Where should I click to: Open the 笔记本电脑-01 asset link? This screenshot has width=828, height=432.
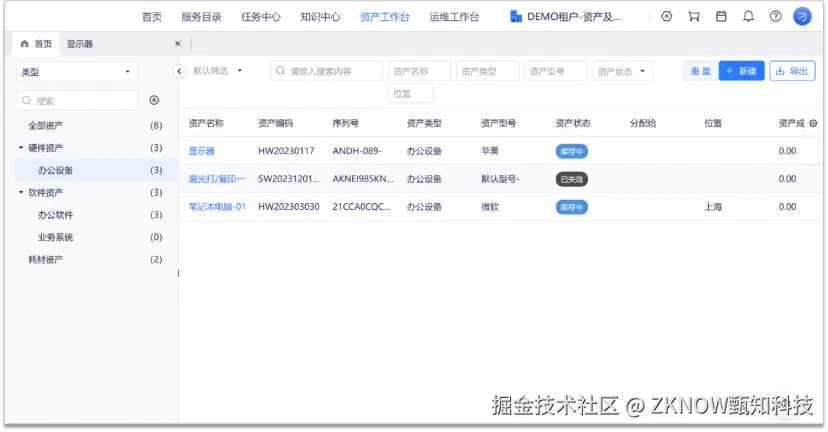[x=217, y=207]
